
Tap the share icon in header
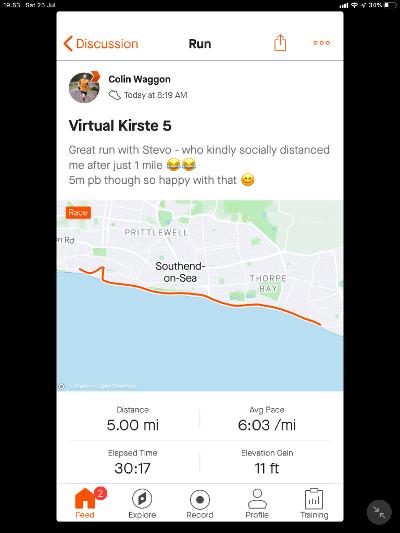pyautogui.click(x=280, y=43)
